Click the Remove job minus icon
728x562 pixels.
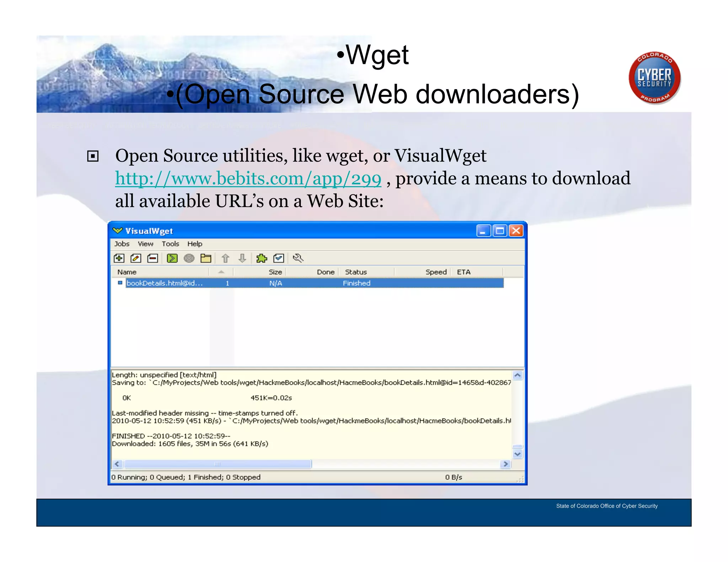click(x=153, y=258)
